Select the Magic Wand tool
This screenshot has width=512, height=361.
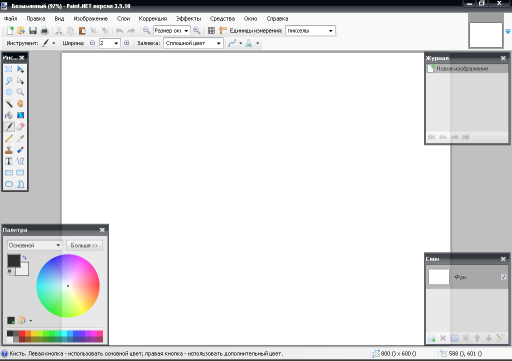tap(9, 104)
